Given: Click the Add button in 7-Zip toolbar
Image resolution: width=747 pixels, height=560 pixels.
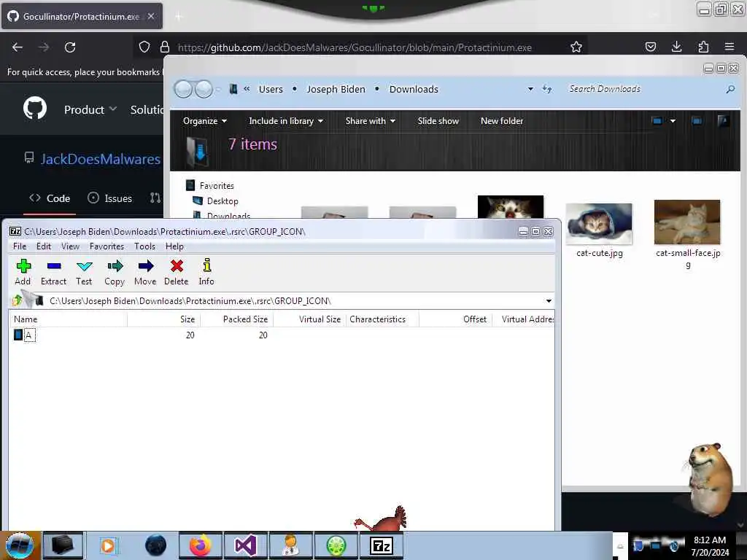Looking at the screenshot, I should click(x=23, y=272).
